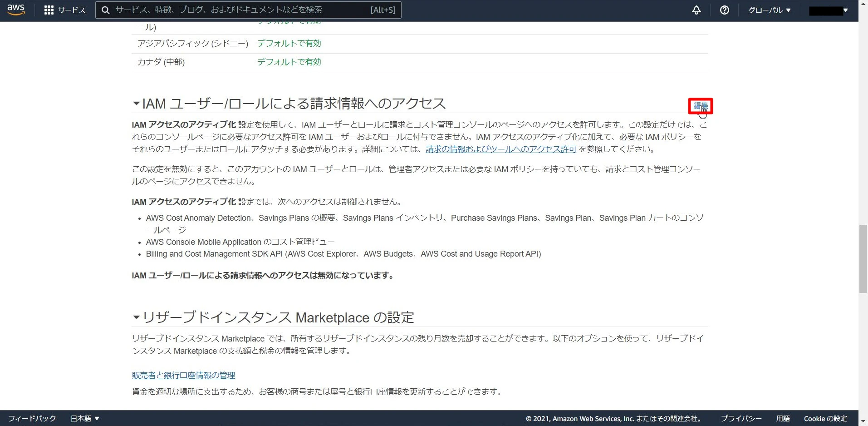Click the Sydney row デフォルトで有効 status
The image size is (868, 426).
289,43
